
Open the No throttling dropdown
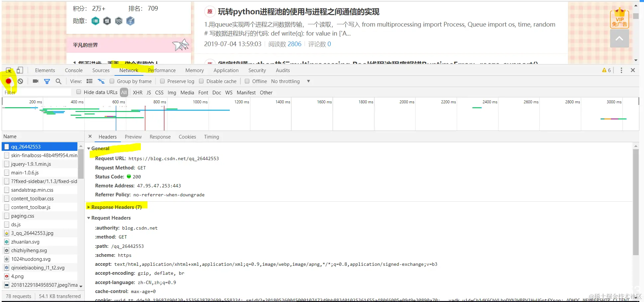[x=291, y=81]
